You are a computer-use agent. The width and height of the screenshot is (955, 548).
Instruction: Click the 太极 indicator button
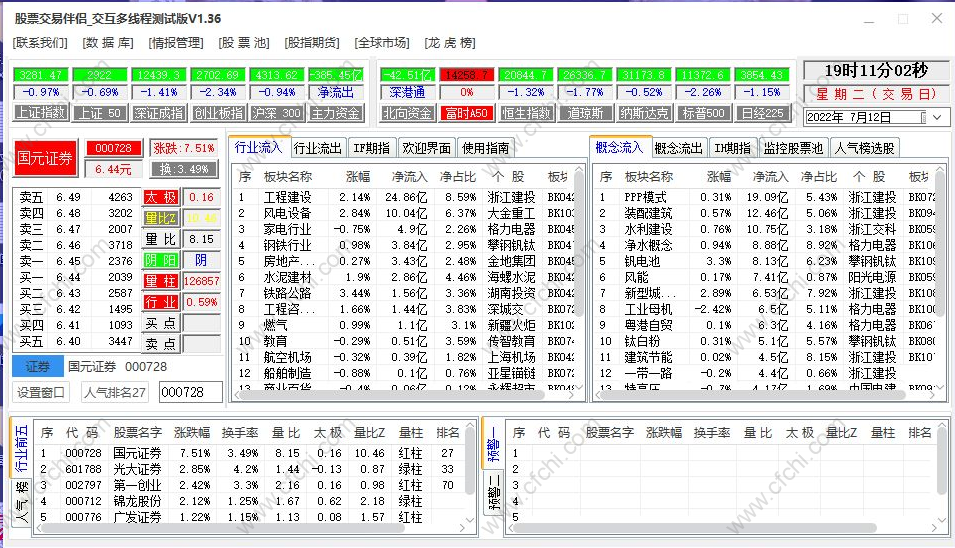[x=161, y=198]
